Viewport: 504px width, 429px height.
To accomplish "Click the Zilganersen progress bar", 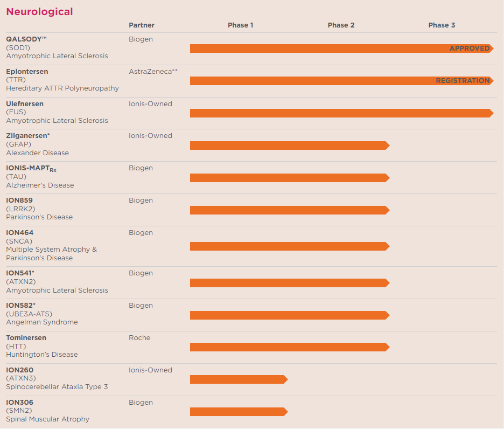I will pos(289,146).
